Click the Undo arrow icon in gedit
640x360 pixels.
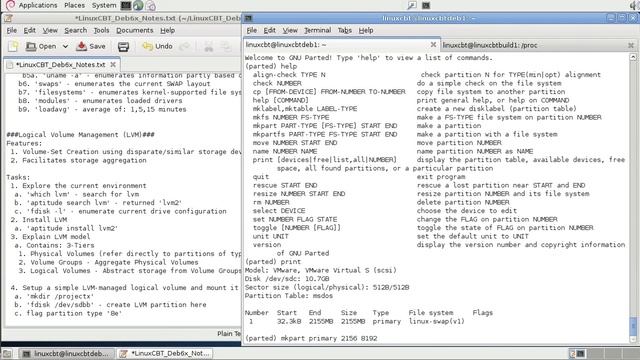pos(147,46)
